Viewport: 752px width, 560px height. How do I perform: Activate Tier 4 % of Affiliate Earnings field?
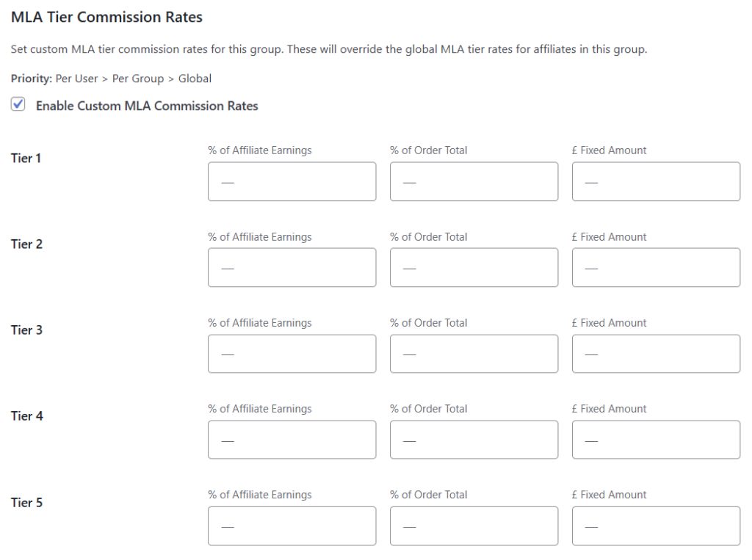[292, 440]
